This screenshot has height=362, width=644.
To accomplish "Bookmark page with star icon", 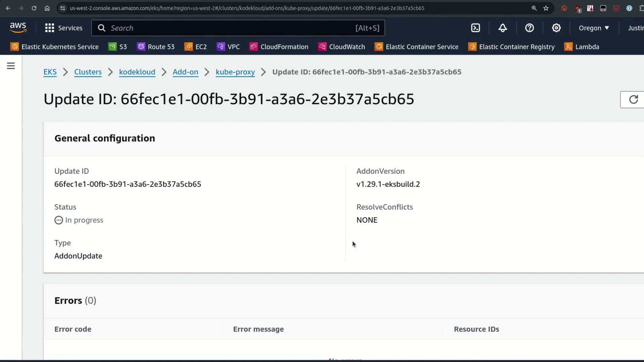I will (x=546, y=8).
